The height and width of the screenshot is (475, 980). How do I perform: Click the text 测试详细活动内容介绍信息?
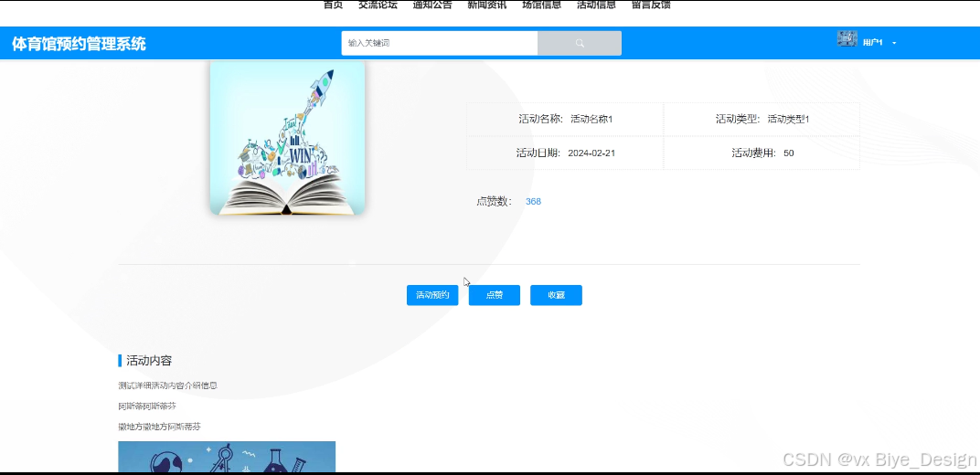click(167, 385)
